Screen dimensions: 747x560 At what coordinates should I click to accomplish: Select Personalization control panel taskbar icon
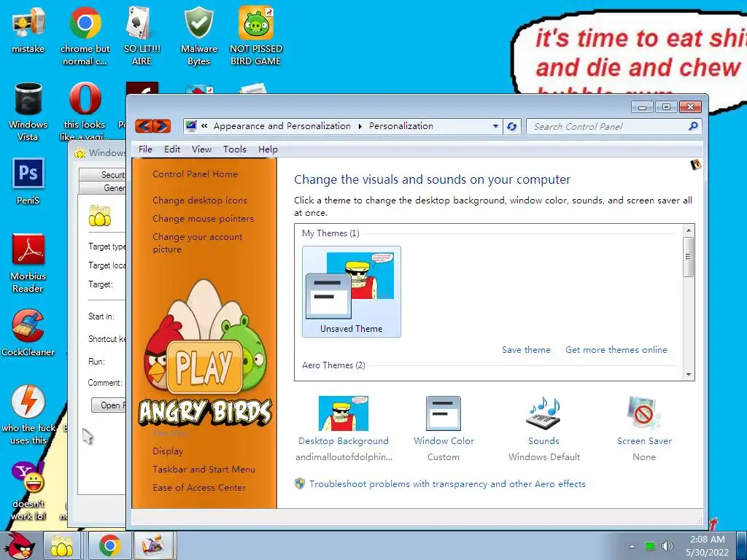tap(152, 545)
